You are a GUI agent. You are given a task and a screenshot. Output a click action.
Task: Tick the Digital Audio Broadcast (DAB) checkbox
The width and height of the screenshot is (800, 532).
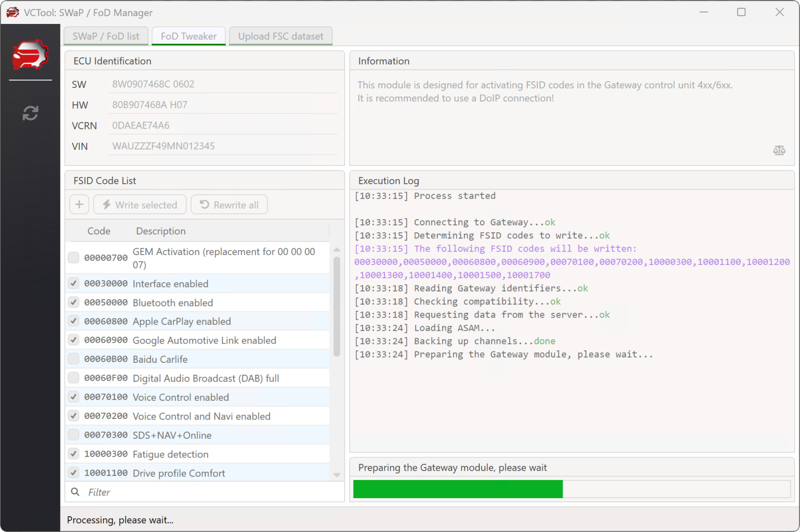coord(74,378)
